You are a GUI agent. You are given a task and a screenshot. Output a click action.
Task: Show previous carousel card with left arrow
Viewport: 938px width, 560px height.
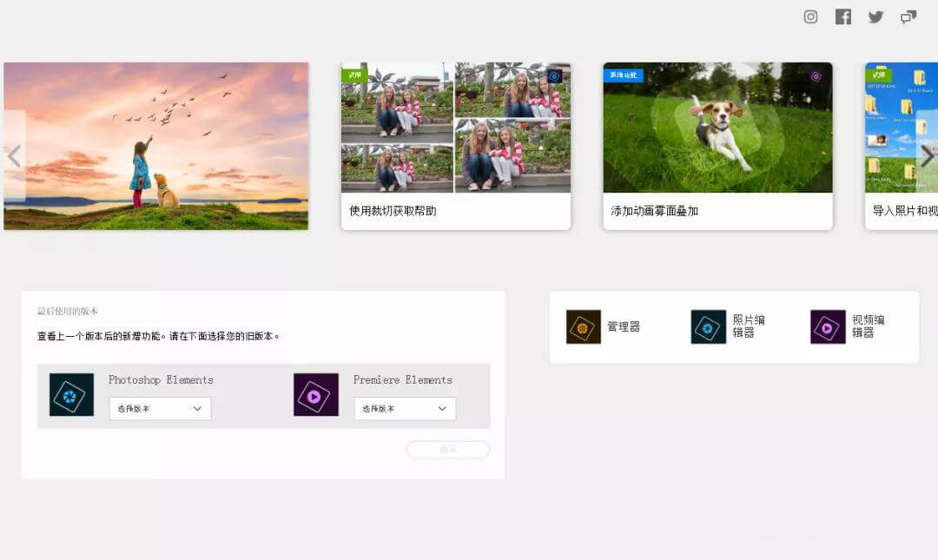[15, 156]
